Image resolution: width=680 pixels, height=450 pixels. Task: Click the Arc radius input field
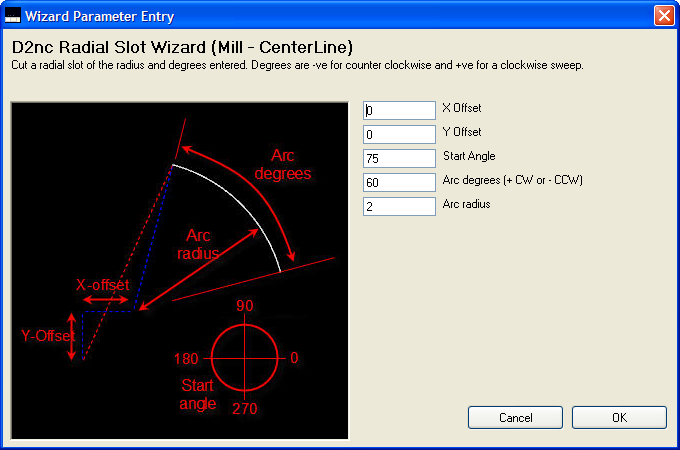click(399, 206)
